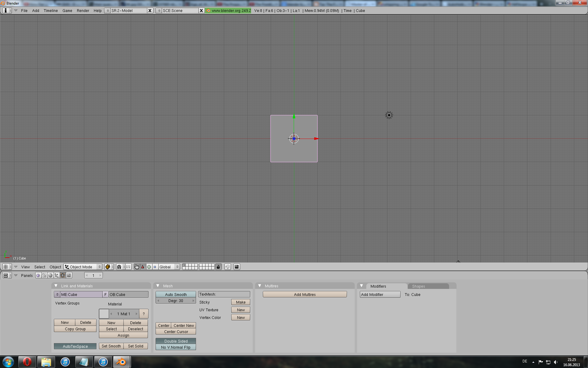Toggle the 3D transform manipulator hand icon
This screenshot has width=588, height=368.
tap(137, 267)
